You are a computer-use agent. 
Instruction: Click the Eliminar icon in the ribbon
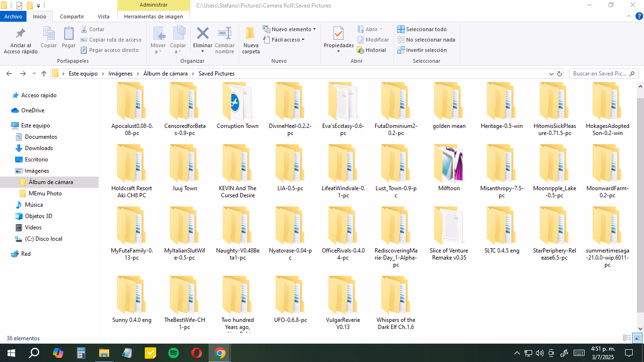(x=202, y=34)
